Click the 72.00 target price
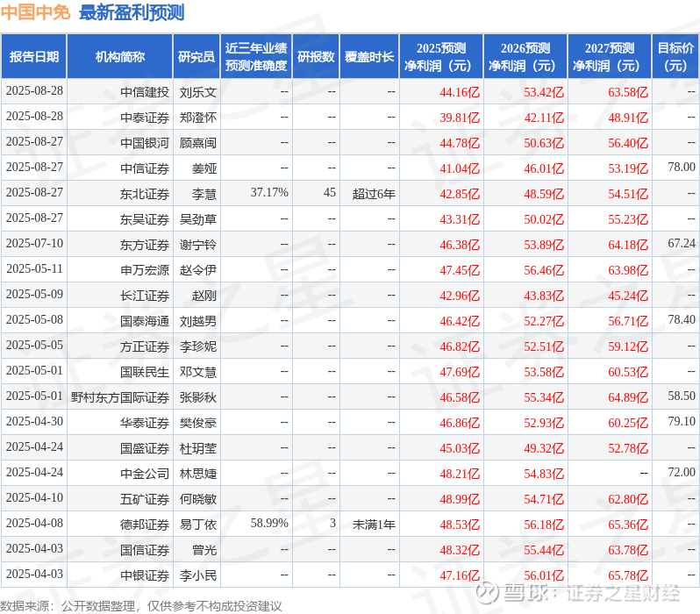 coord(682,473)
